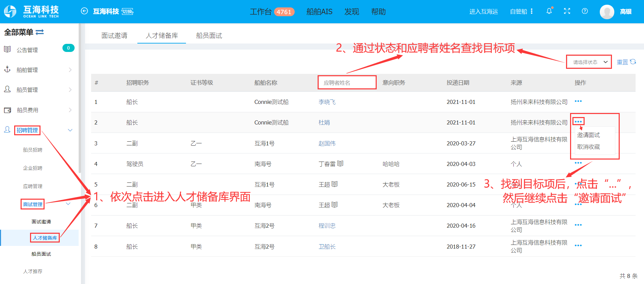644x284 pixels.
Task: Open applicant 李晓飞 profile link
Action: tap(327, 102)
